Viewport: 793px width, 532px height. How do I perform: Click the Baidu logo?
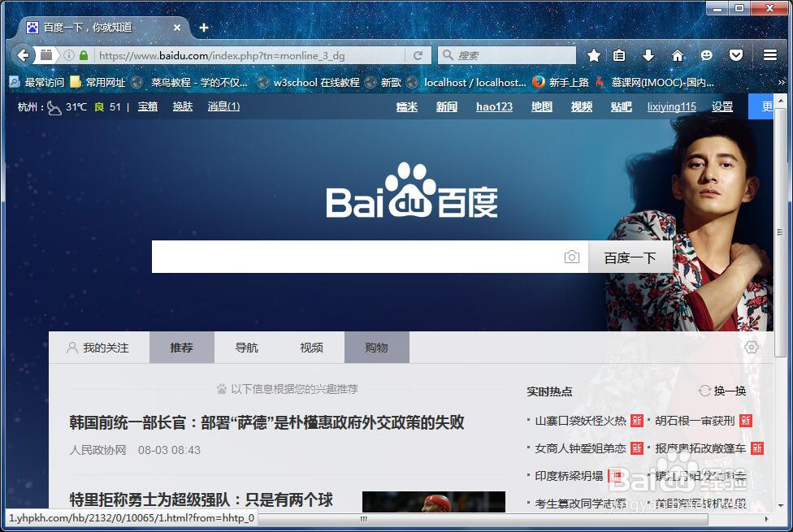click(x=412, y=191)
